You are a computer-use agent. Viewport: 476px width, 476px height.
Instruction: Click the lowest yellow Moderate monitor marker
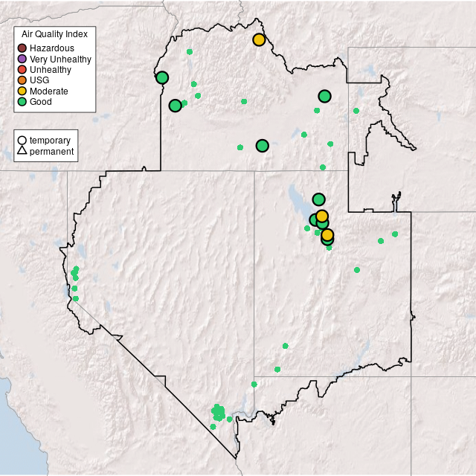pos(327,235)
